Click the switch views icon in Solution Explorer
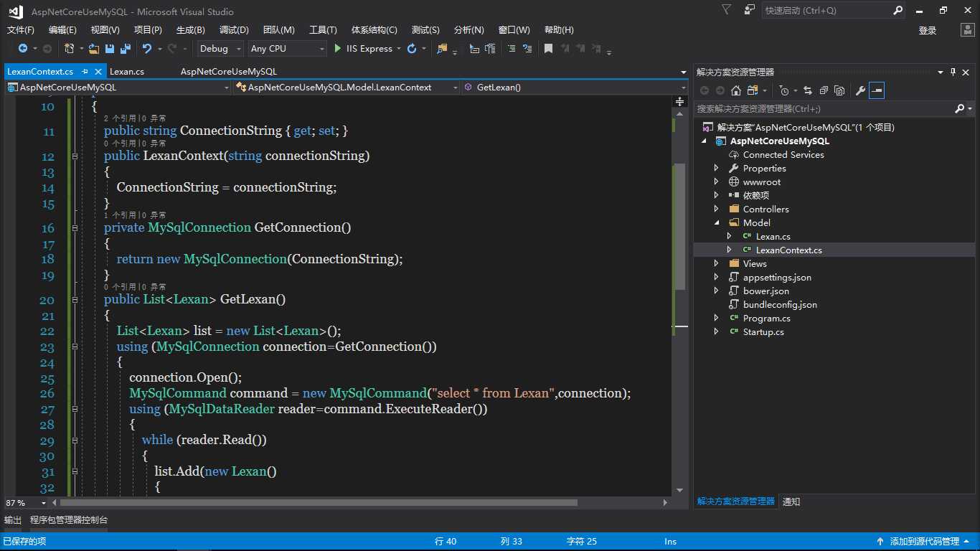Screen dimensions: 980x551 752,90
